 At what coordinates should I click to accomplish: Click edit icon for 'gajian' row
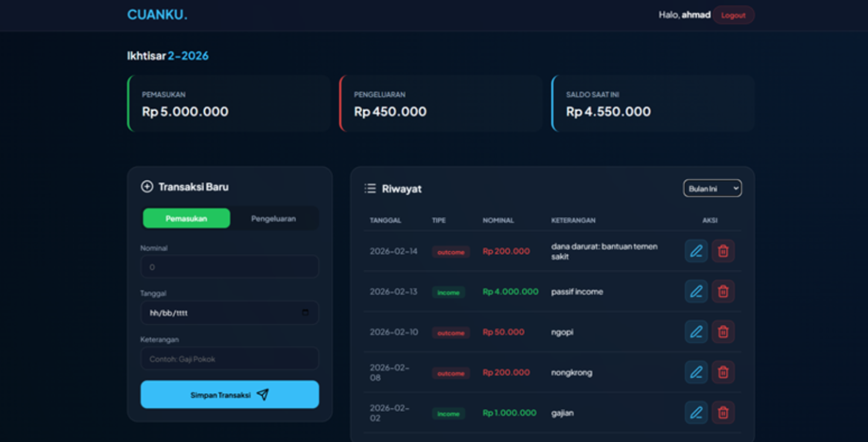click(x=696, y=413)
